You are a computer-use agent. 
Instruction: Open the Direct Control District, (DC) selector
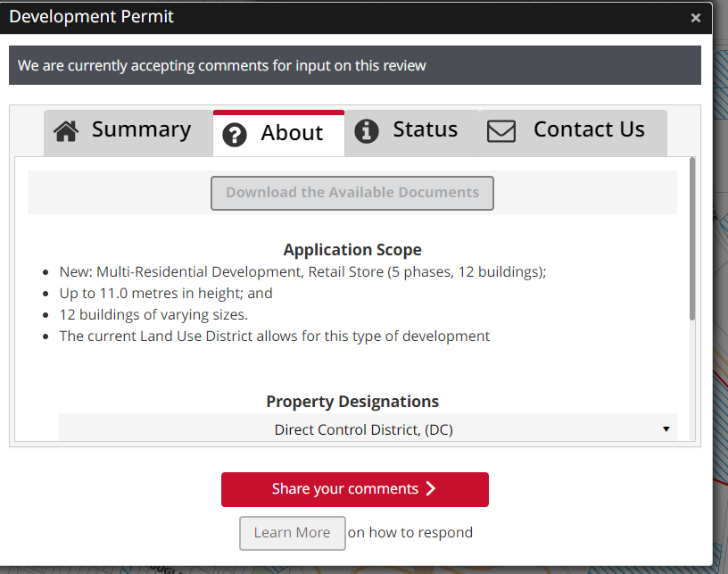(x=368, y=428)
